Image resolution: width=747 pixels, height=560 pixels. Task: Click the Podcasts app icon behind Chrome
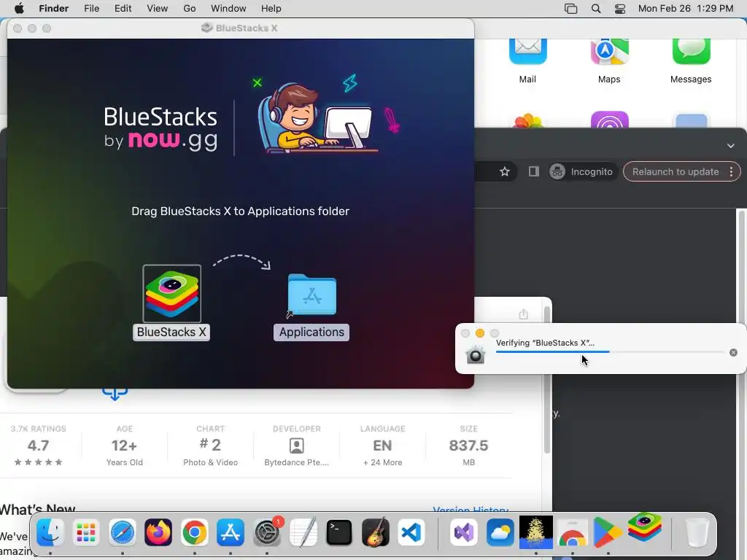pos(609,120)
